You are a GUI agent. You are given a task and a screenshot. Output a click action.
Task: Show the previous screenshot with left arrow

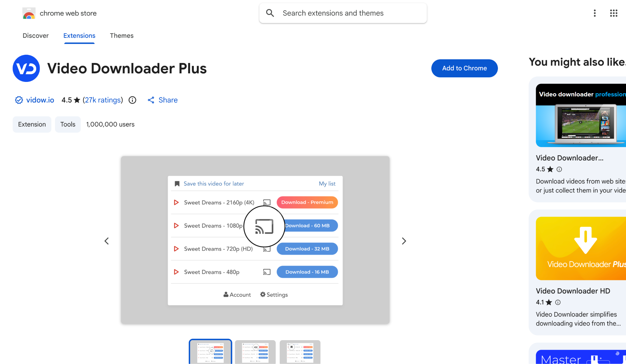[x=106, y=241]
